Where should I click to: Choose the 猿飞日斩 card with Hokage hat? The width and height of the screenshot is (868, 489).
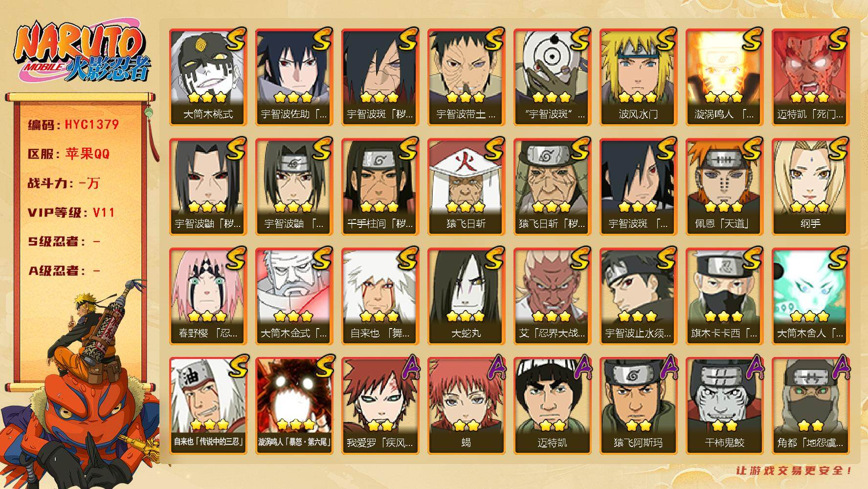point(466,187)
